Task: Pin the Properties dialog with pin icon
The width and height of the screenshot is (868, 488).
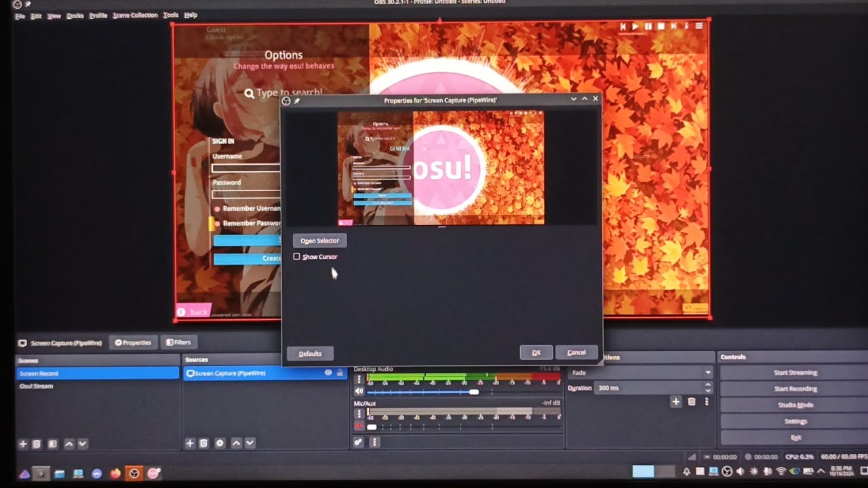Action: click(x=296, y=100)
